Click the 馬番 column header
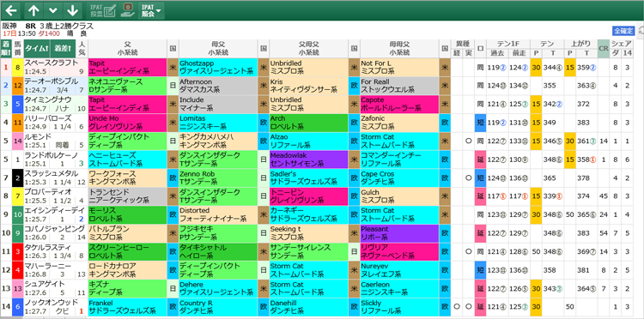The image size is (644, 319). tap(18, 48)
